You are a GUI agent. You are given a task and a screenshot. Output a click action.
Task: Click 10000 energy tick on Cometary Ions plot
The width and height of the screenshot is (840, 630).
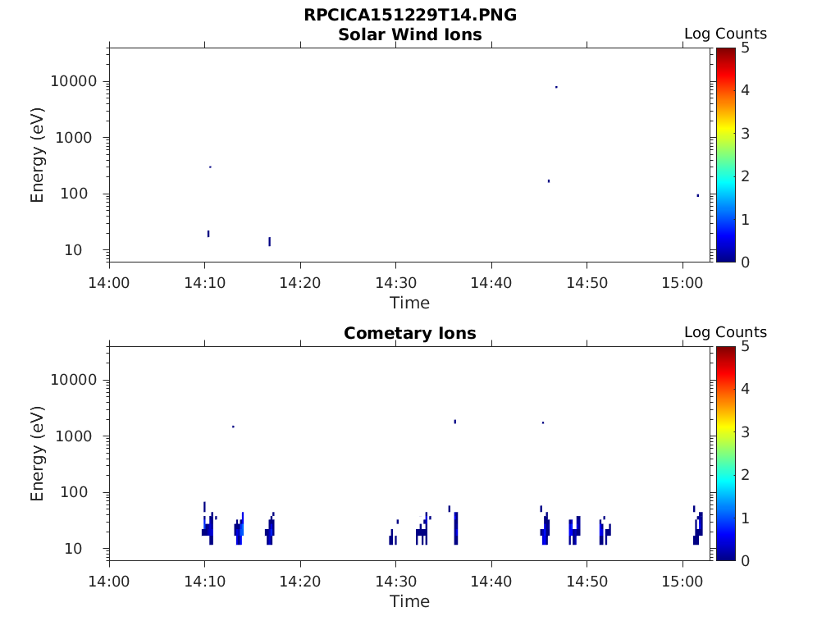[x=74, y=380]
